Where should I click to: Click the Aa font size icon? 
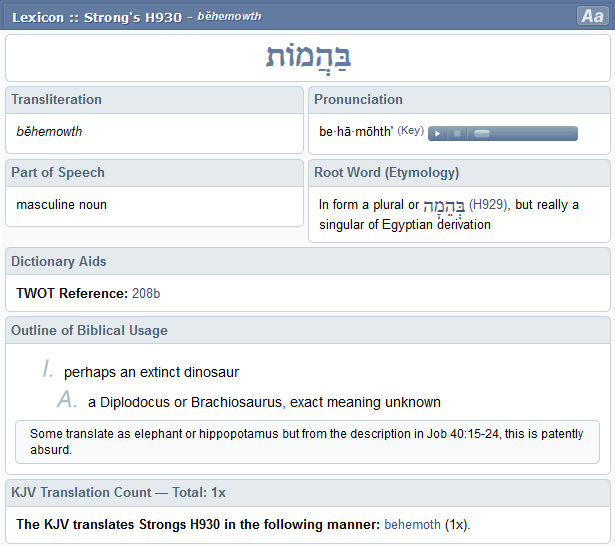click(x=590, y=16)
